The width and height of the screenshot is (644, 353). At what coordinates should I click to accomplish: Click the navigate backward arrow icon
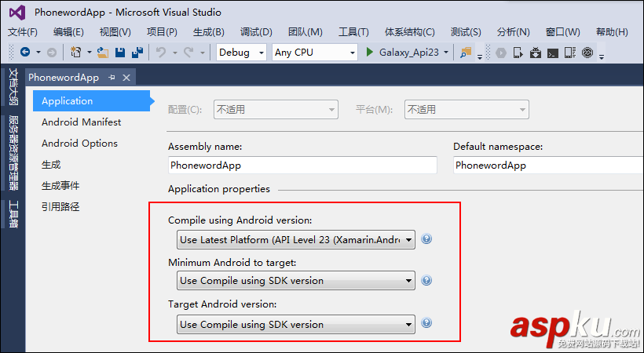(x=24, y=53)
